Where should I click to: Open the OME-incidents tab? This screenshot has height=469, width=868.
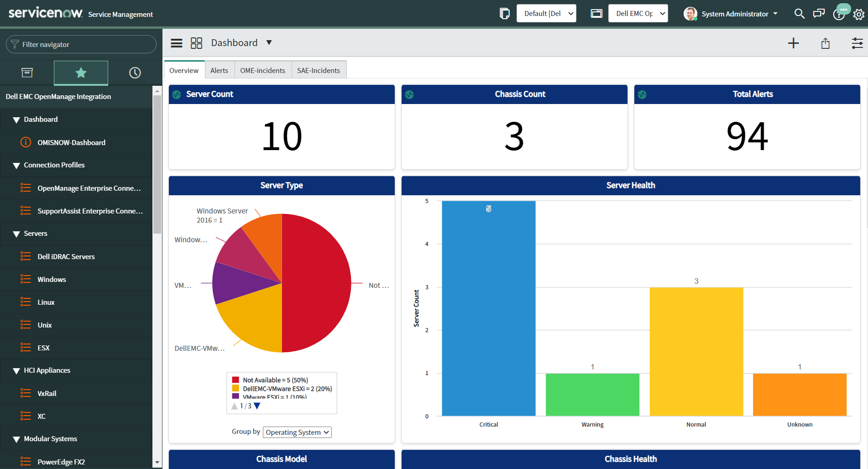coord(262,70)
